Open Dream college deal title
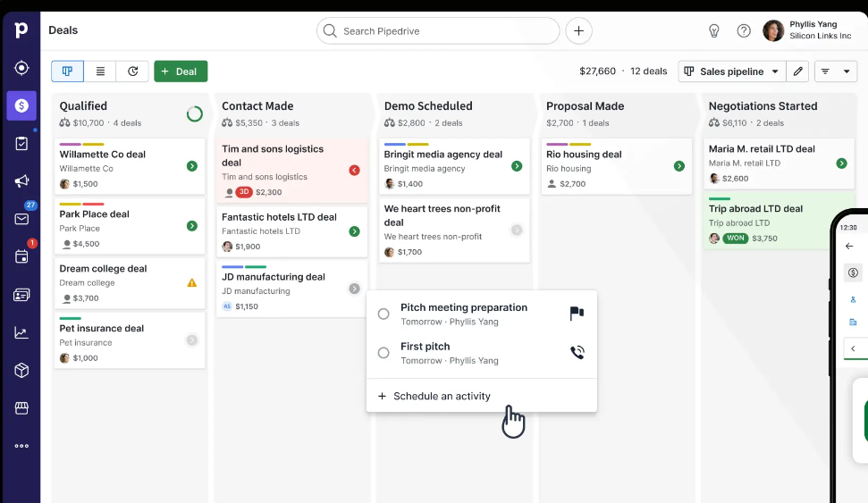Screen dimensions: 868x503 click(x=103, y=268)
